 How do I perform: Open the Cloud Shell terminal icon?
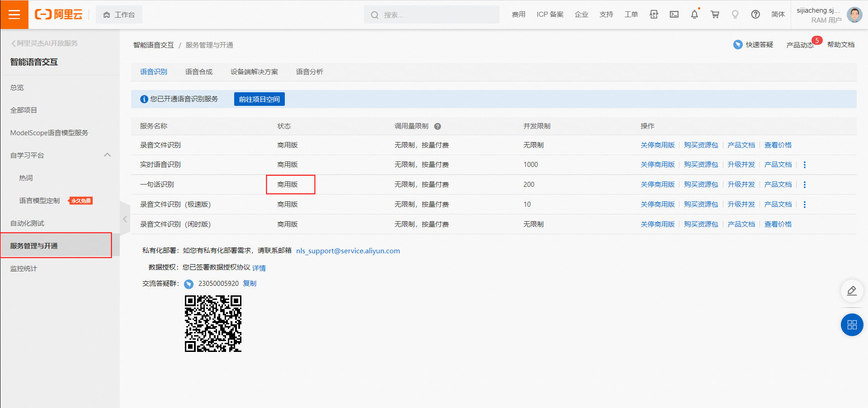pyautogui.click(x=674, y=14)
